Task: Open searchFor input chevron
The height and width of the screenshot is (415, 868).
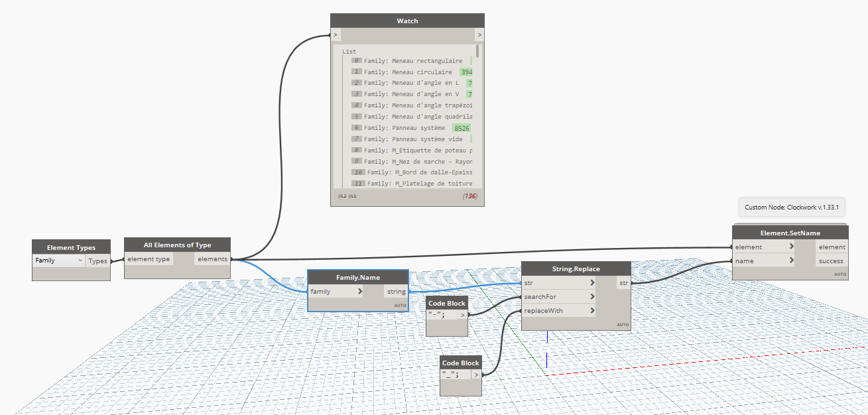Action: (x=591, y=296)
